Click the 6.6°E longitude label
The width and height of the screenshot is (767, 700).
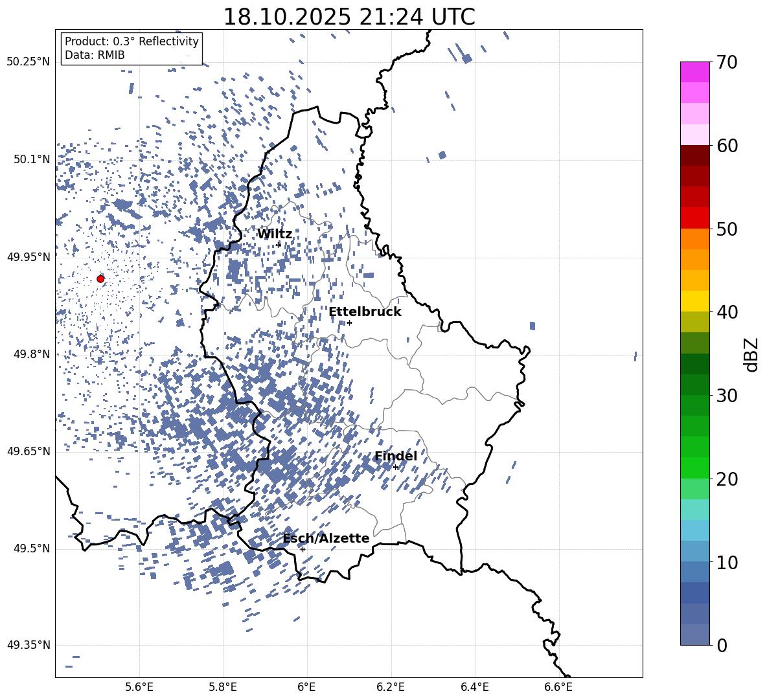[x=558, y=687]
